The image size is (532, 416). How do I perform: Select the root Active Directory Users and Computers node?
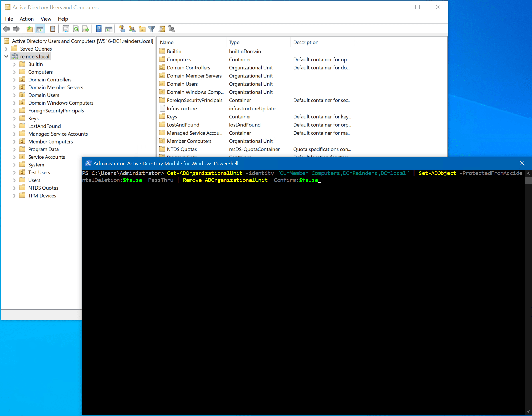(82, 41)
